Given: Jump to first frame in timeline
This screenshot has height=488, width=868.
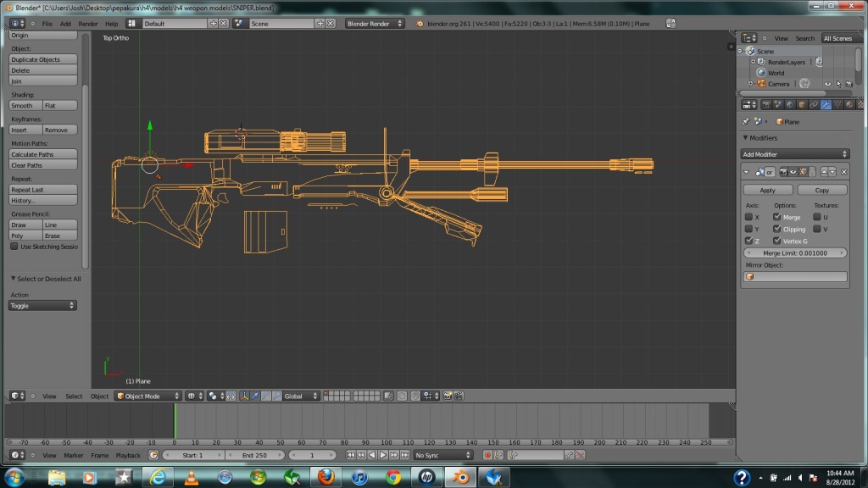Looking at the screenshot, I should click(x=350, y=455).
